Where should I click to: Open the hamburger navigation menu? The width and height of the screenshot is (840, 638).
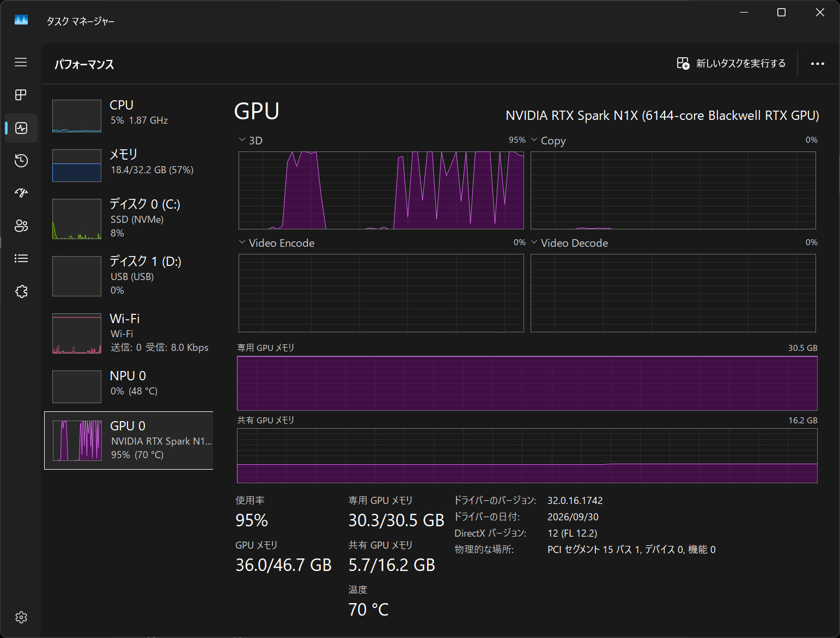tap(21, 62)
